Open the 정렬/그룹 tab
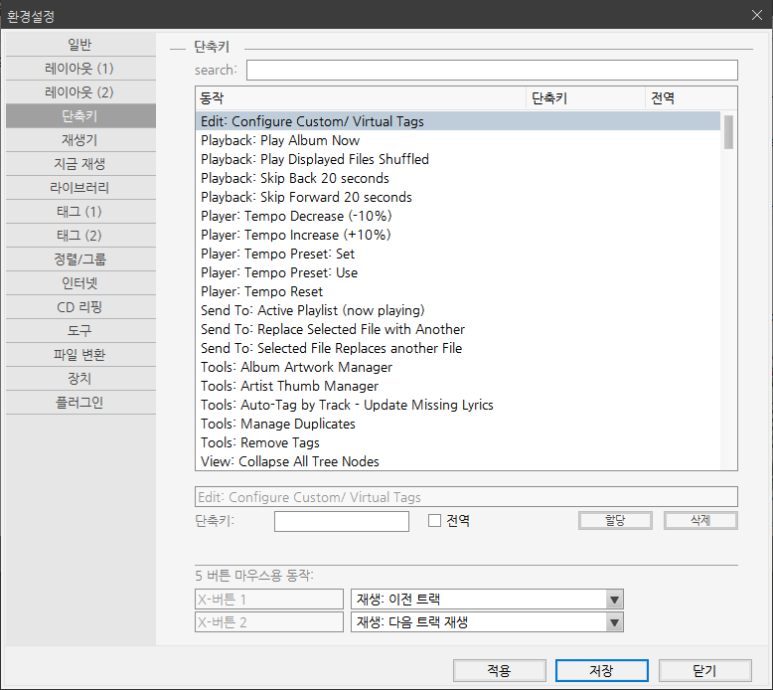Viewport: 773px width, 690px height. pyautogui.click(x=81, y=259)
